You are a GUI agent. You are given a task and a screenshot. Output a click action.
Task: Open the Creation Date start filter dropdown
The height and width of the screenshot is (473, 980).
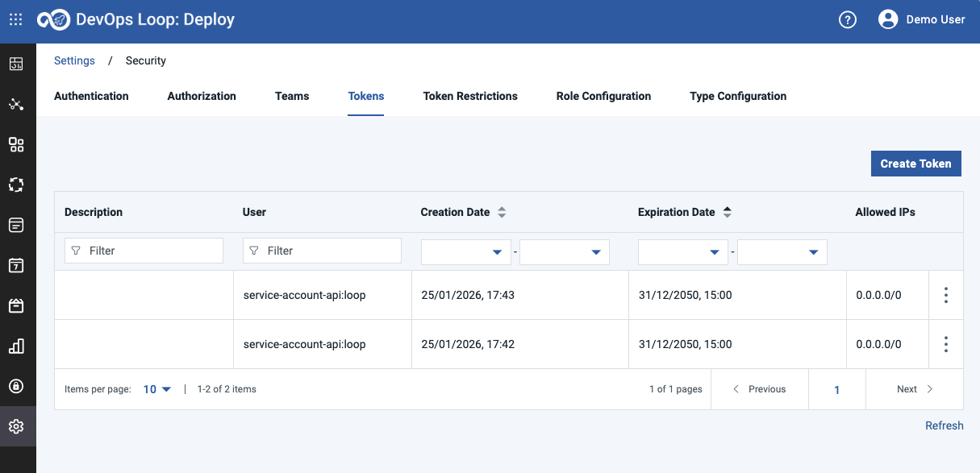(x=466, y=252)
